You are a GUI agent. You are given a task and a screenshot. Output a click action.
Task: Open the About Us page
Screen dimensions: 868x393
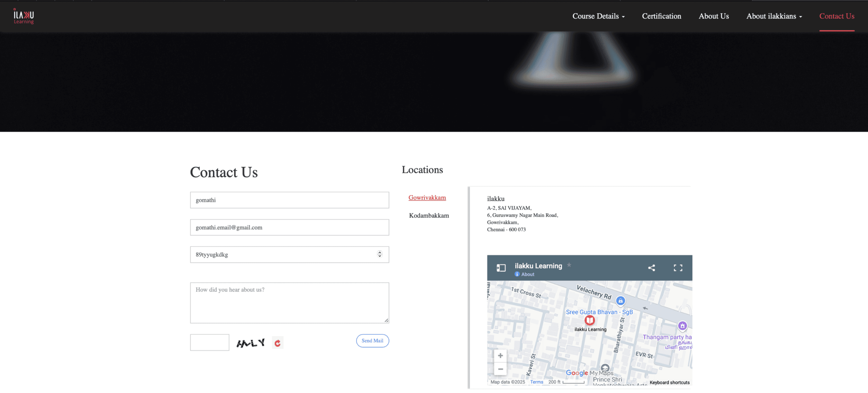pyautogui.click(x=713, y=16)
